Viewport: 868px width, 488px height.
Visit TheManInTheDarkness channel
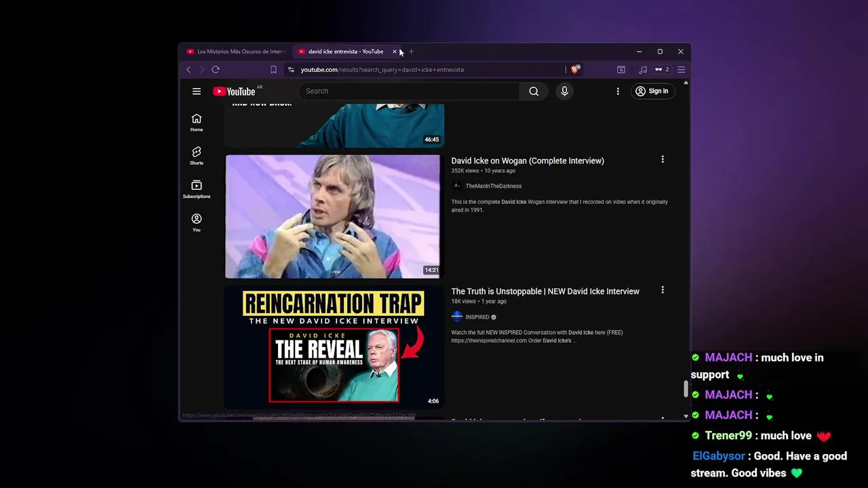coord(494,186)
